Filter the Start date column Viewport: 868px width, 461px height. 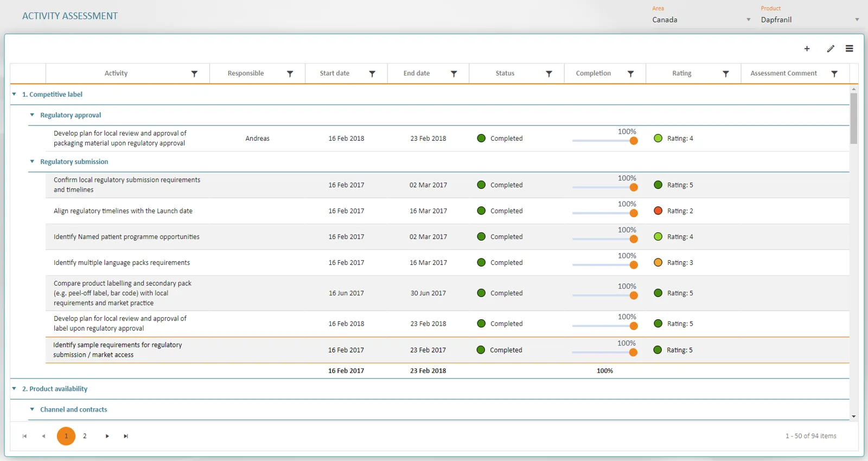click(372, 74)
